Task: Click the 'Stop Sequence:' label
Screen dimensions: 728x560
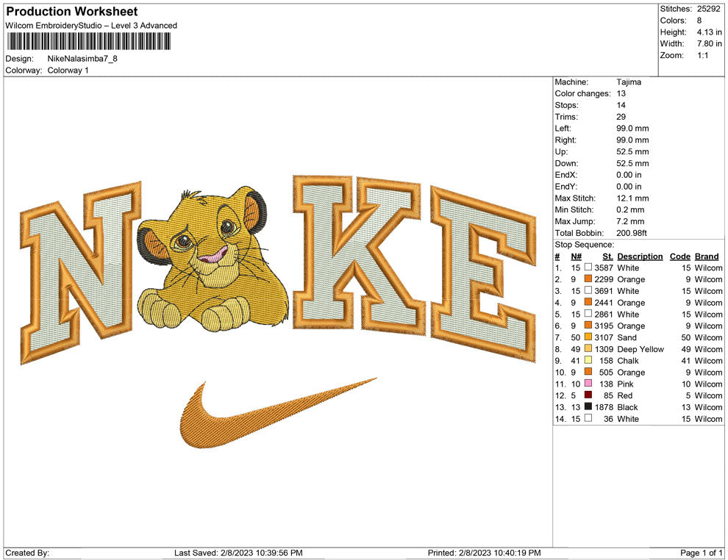Action: (584, 245)
